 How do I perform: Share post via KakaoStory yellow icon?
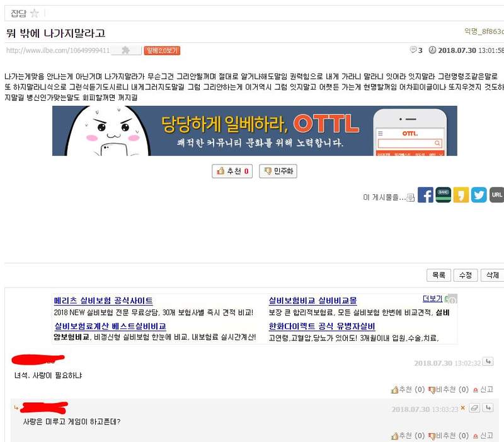(461, 195)
